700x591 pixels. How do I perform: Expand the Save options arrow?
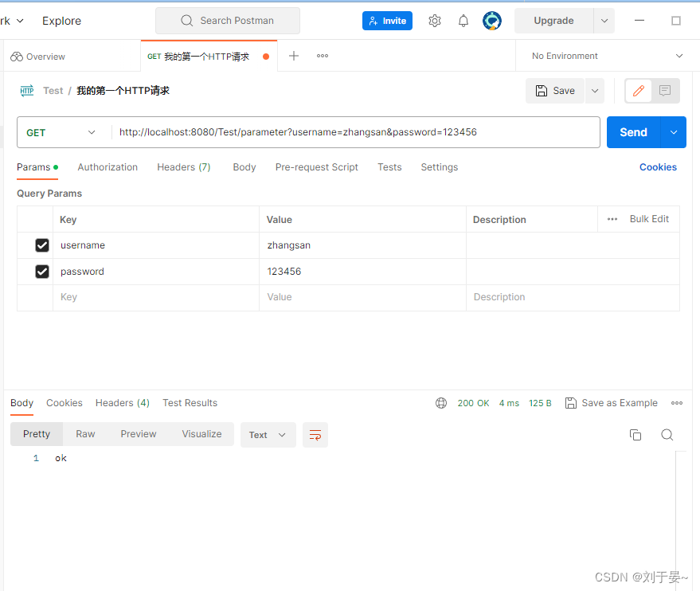pyautogui.click(x=595, y=91)
